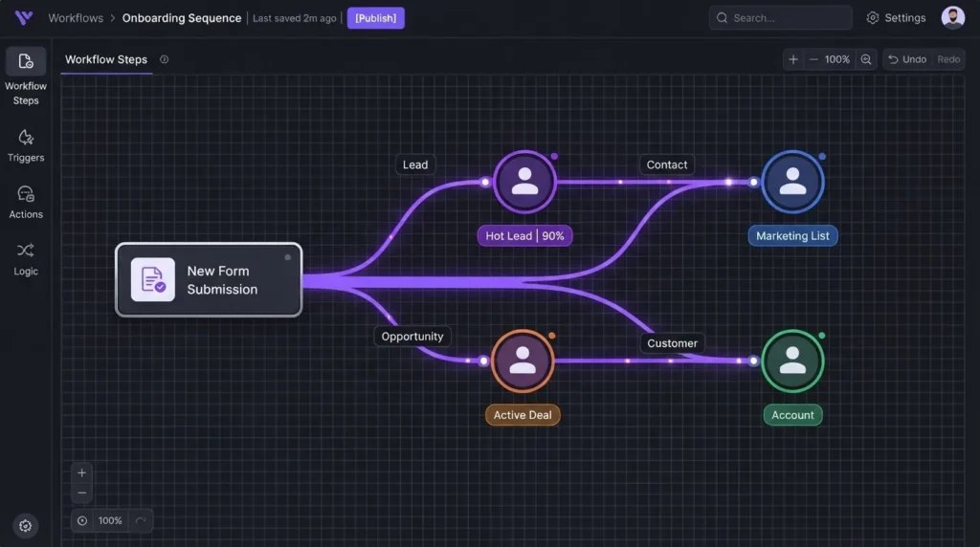
Task: Click input port of Hot Lead node
Action: pyautogui.click(x=485, y=182)
